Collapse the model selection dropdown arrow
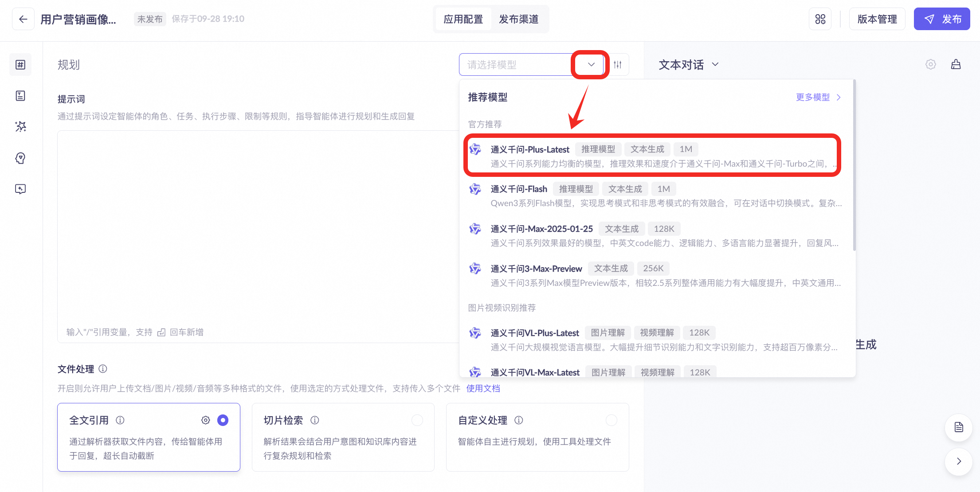The height and width of the screenshot is (492, 980). pos(591,65)
